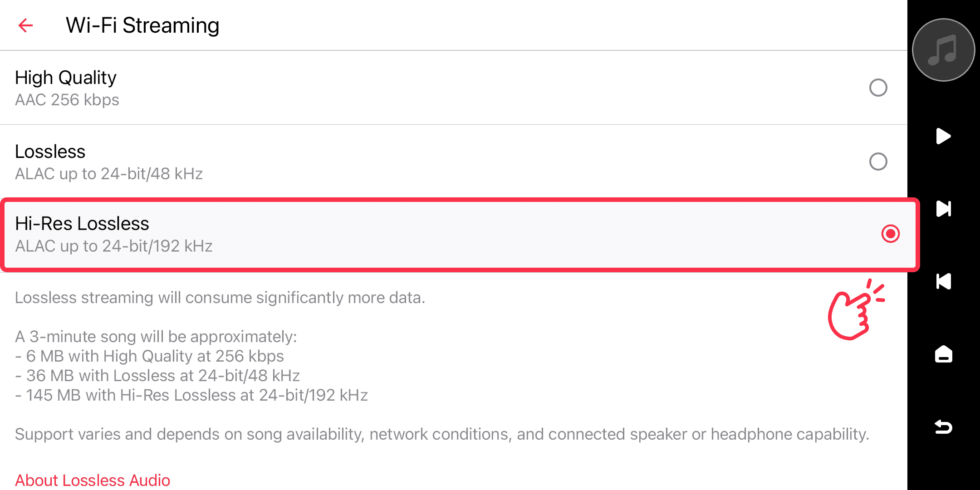Click the Wi-Fi Streaming page title

coord(142,25)
